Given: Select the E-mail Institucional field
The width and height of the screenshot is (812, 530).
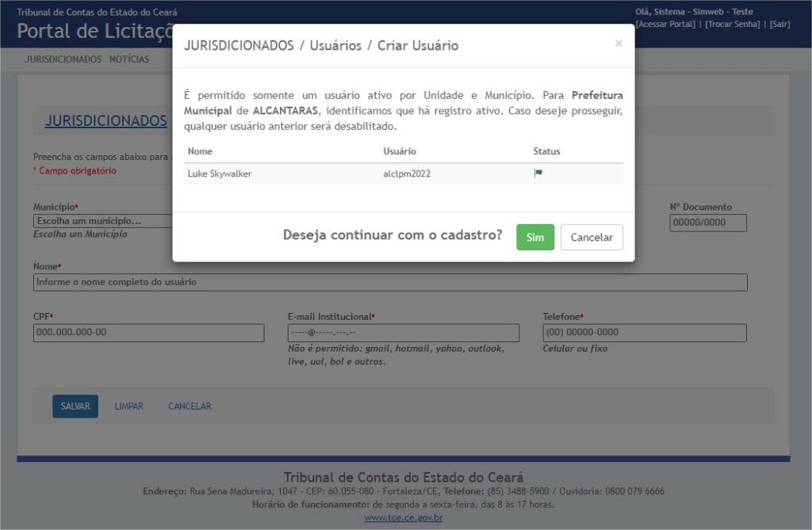Looking at the screenshot, I should (403, 333).
